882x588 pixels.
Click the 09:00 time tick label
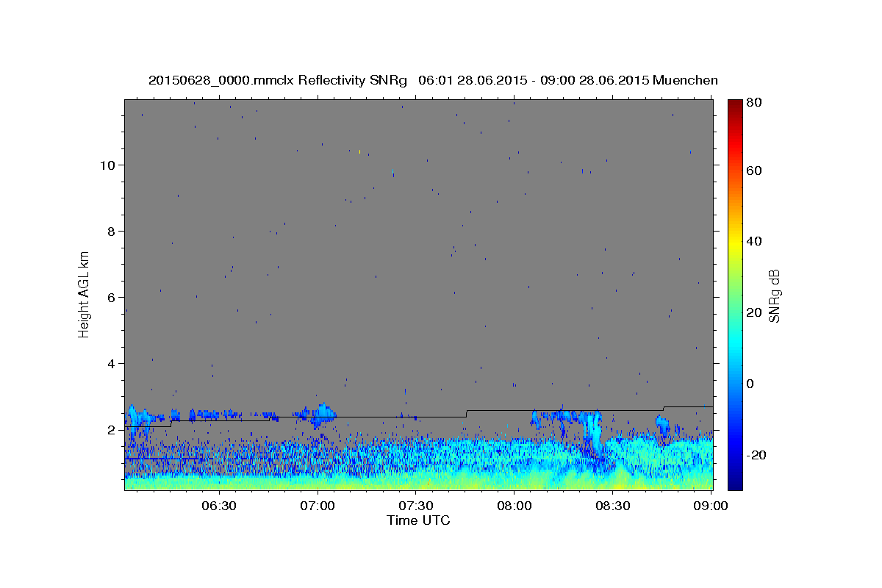[x=711, y=506]
